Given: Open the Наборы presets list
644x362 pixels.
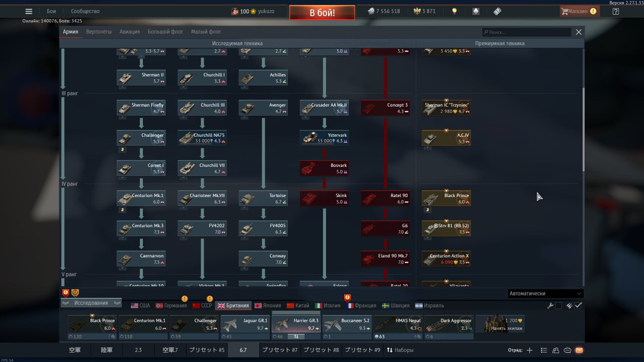Looking at the screenshot, I should (x=400, y=350).
